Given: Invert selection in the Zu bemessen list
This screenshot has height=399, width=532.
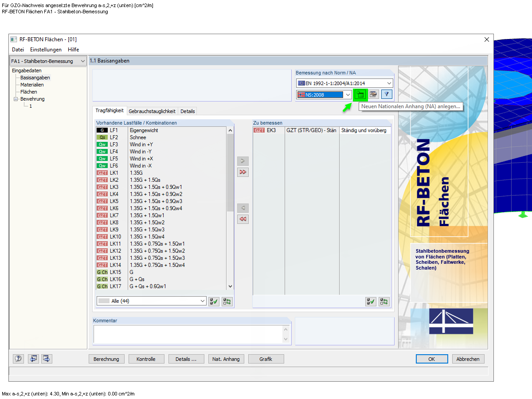Looking at the screenshot, I should click(384, 301).
